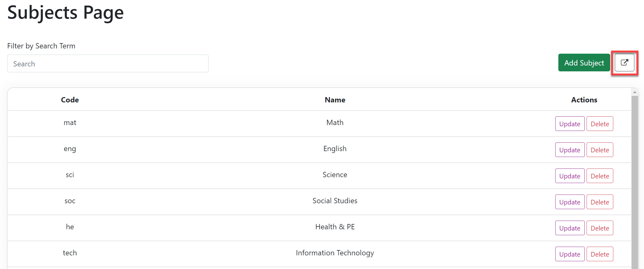The width and height of the screenshot is (644, 269).
Task: Update the Information Technology subject
Action: (570, 254)
